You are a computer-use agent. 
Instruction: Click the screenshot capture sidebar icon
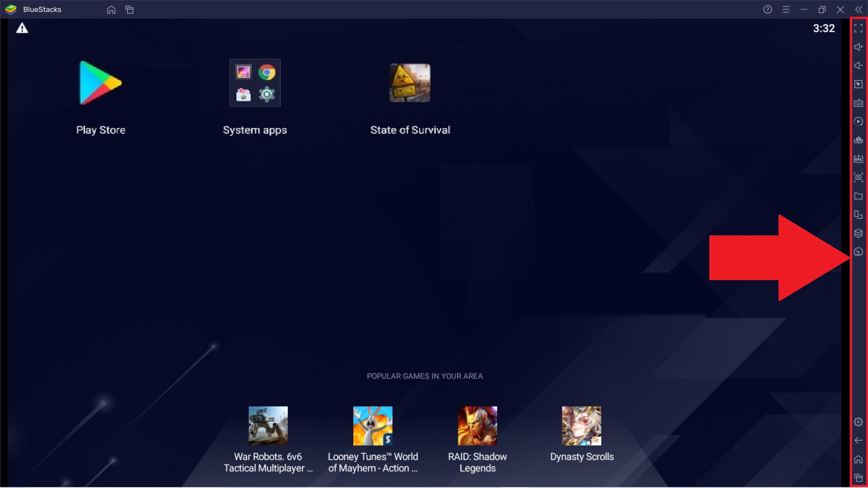pos(859,177)
